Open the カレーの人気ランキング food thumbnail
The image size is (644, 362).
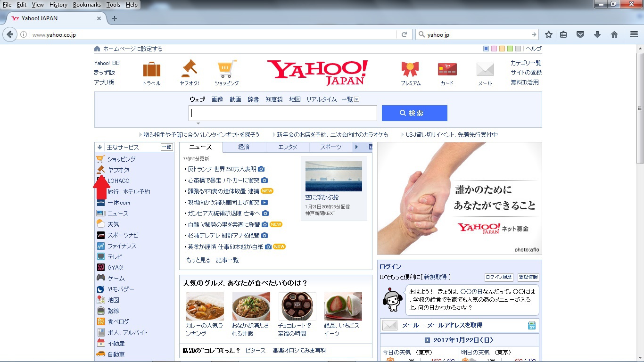(205, 306)
